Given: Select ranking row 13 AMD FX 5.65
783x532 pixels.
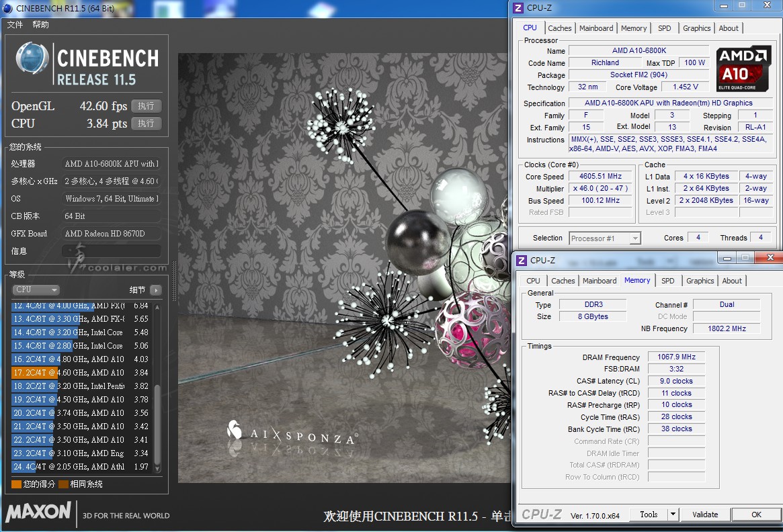Looking at the screenshot, I should (x=81, y=319).
